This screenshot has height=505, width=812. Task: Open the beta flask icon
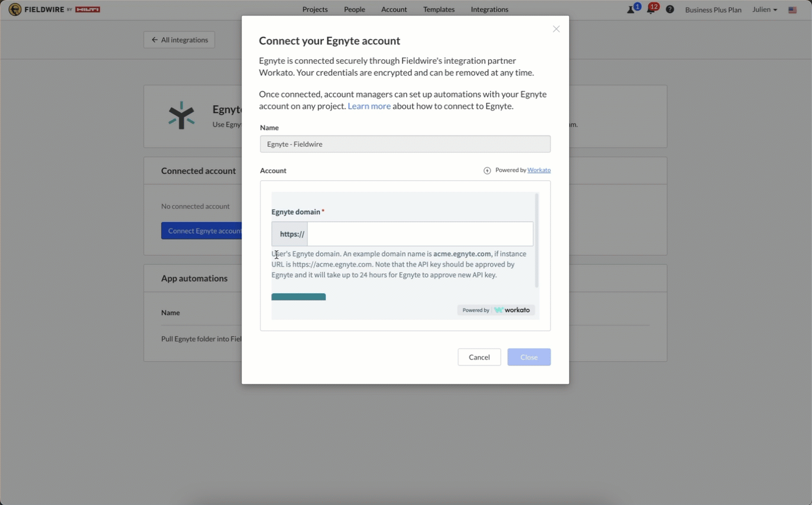click(x=631, y=9)
